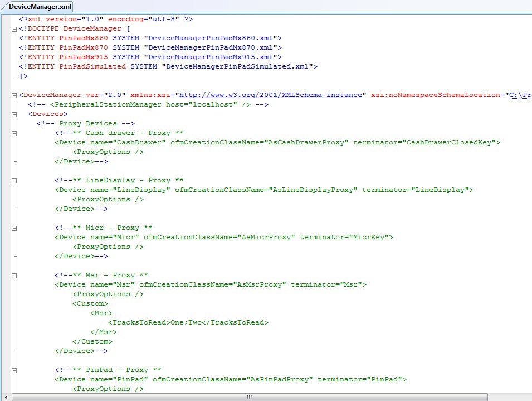Collapse the DeviceManager root element

[x=14, y=95]
